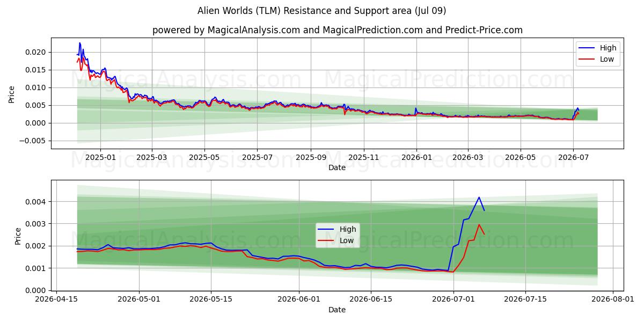Click the bottom chart x-axis label 2026-05-01

pyautogui.click(x=140, y=299)
